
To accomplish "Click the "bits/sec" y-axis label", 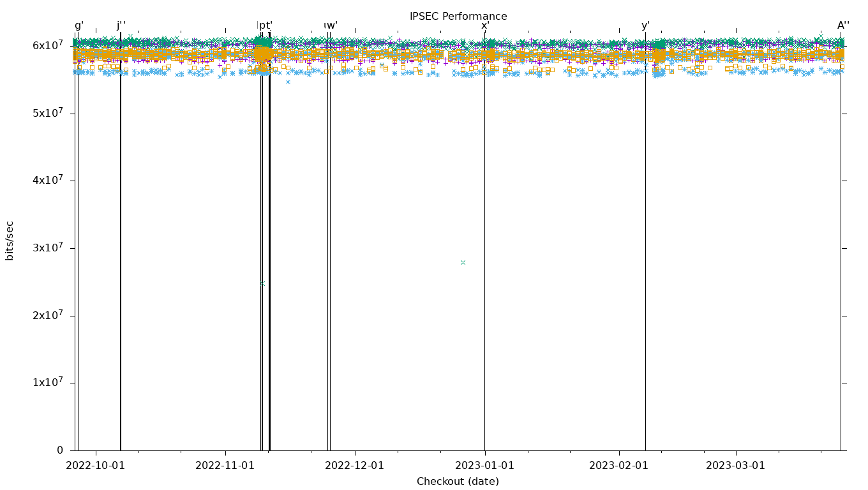I will pyautogui.click(x=10, y=241).
